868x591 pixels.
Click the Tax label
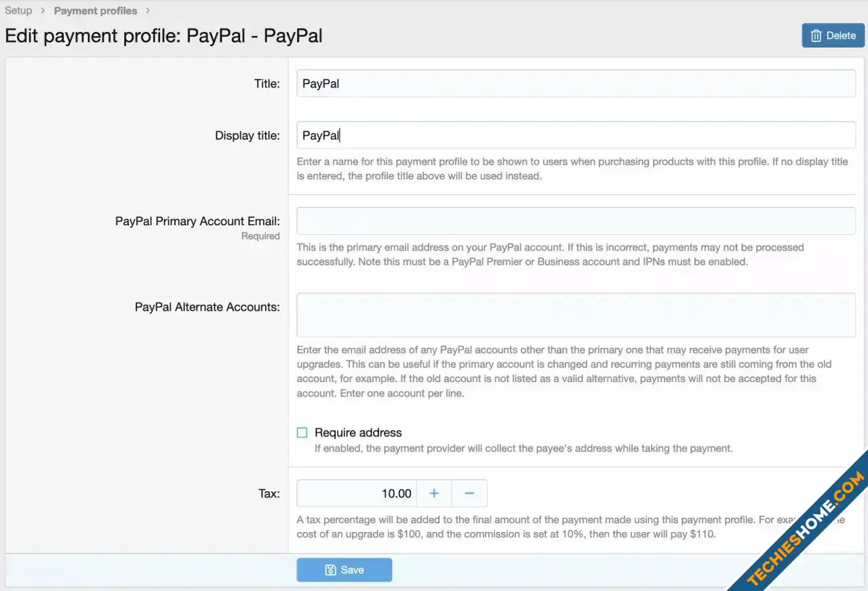click(269, 493)
